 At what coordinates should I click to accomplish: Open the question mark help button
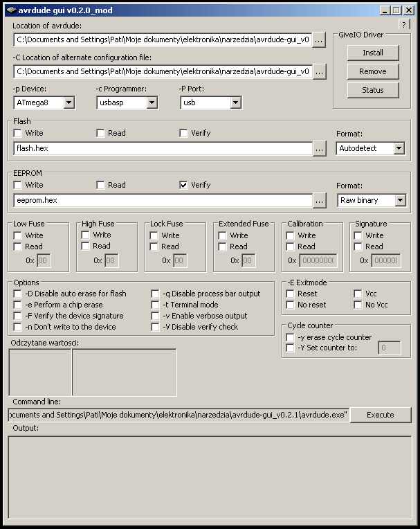tap(404, 24)
